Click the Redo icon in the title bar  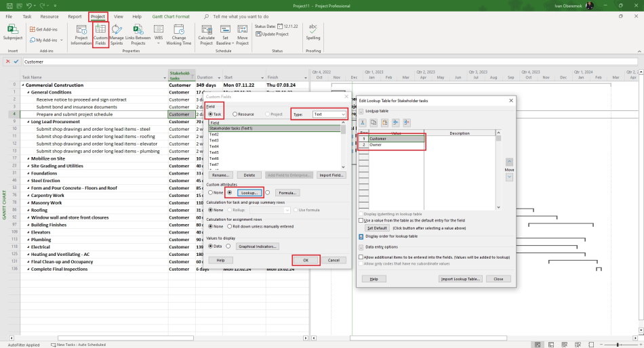coord(42,5)
